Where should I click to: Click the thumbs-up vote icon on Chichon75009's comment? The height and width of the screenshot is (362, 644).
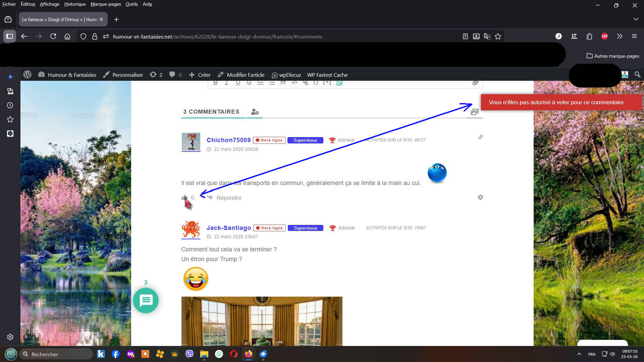184,198
